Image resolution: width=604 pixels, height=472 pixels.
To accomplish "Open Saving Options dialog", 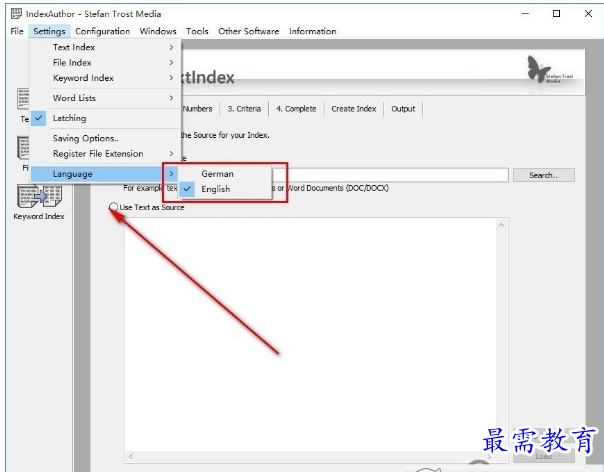I will click(x=105, y=138).
